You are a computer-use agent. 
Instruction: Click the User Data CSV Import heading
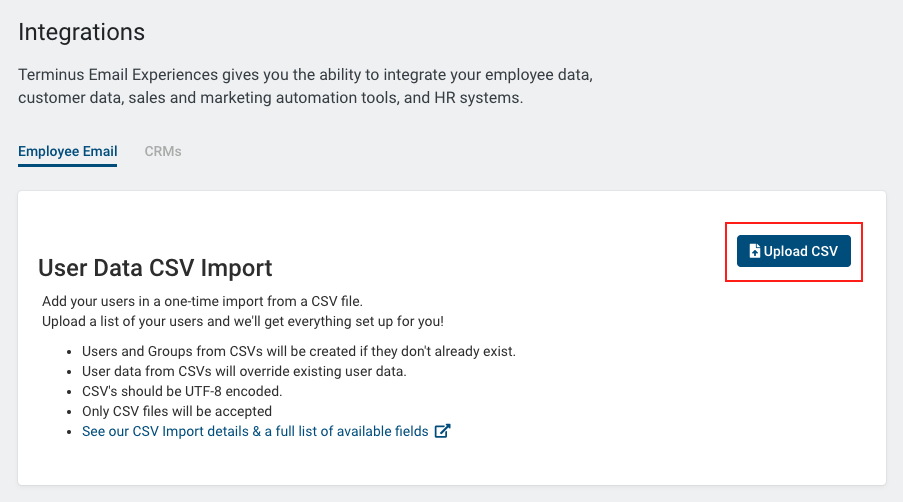[155, 268]
